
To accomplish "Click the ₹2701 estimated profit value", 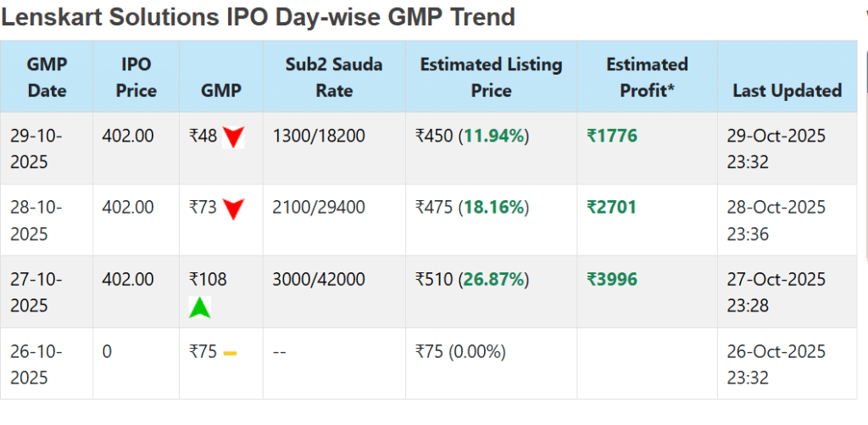I will [612, 208].
